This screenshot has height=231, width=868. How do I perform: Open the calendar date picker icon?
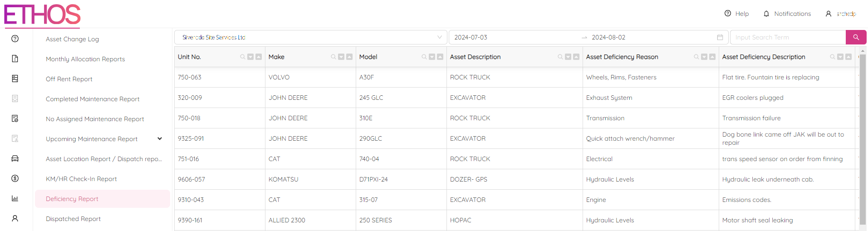tap(720, 37)
